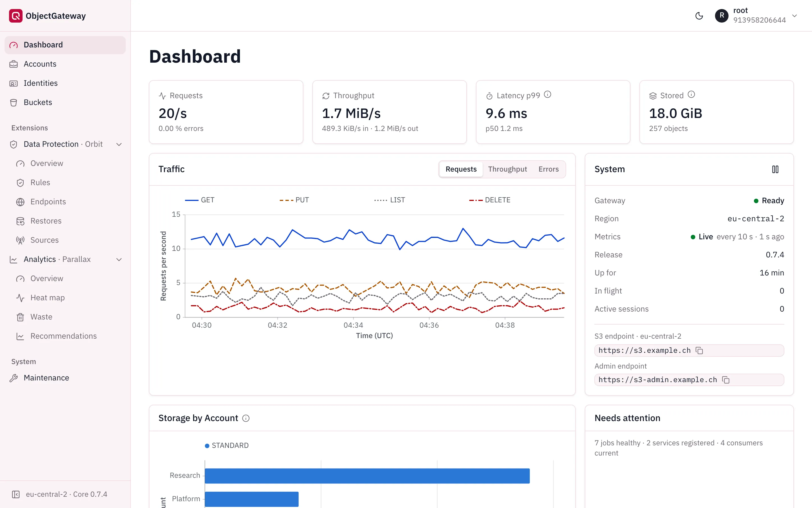
Task: Click the Heat map activity icon
Action: click(x=21, y=298)
